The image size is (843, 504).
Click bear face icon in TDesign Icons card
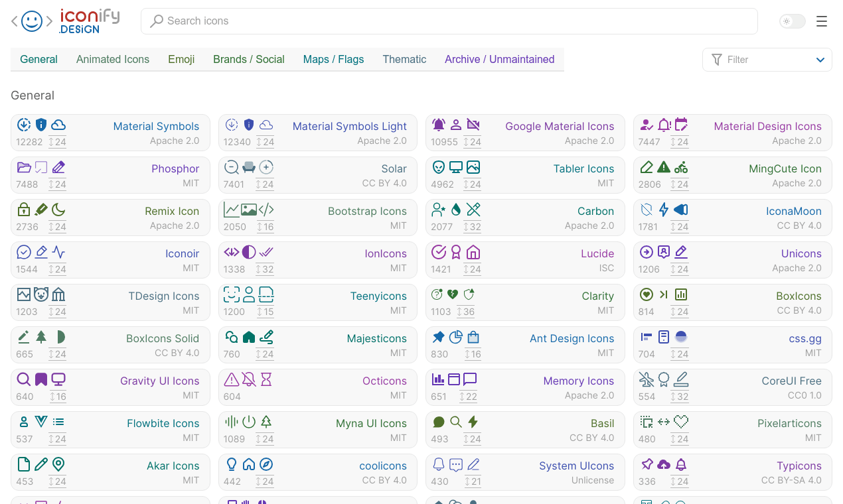click(x=41, y=294)
